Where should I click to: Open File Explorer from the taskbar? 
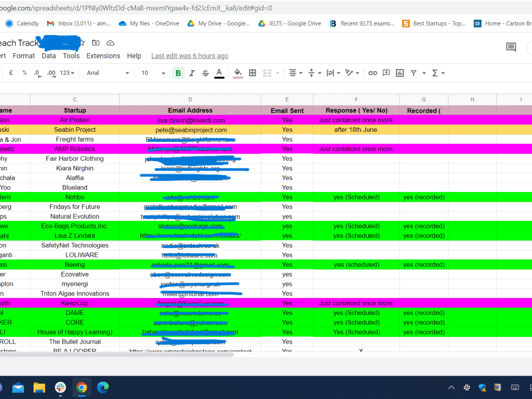39,387
